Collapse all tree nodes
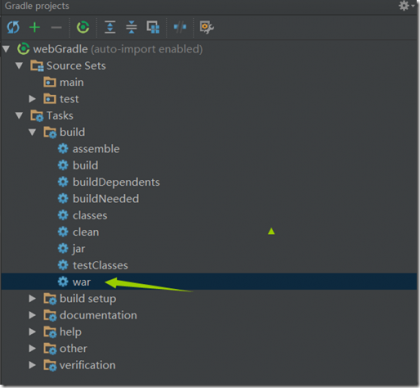The height and width of the screenshot is (388, 420). [131, 27]
